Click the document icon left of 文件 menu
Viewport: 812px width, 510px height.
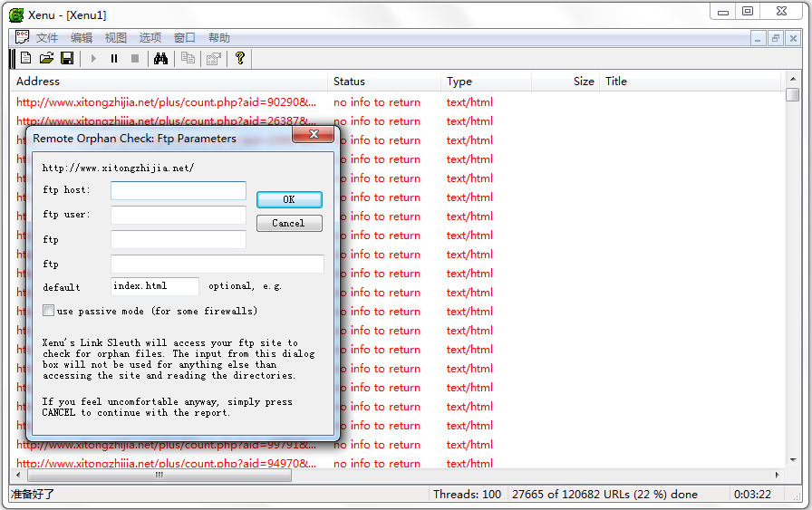tap(22, 37)
